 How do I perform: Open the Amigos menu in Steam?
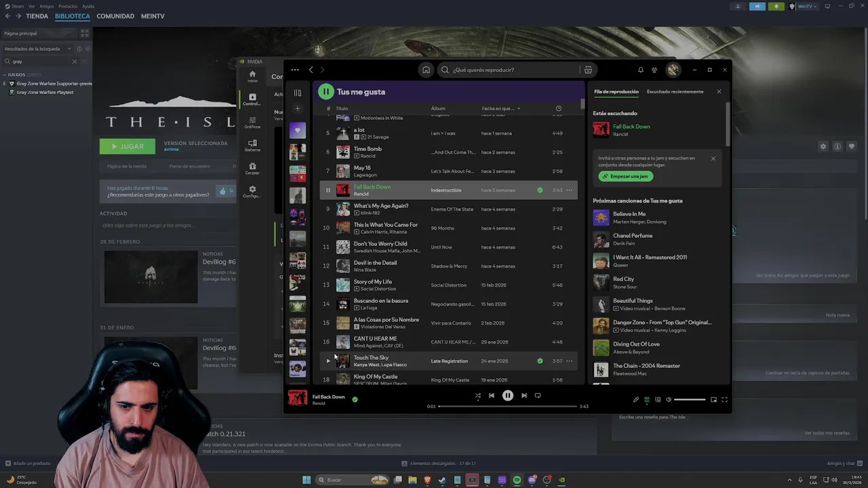pyautogui.click(x=46, y=6)
